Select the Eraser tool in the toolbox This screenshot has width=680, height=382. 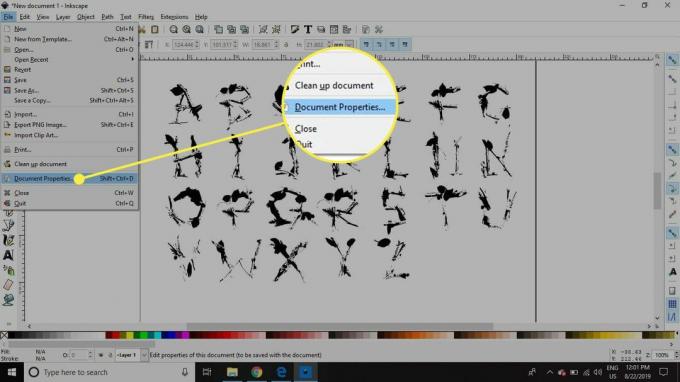pyautogui.click(x=8, y=285)
